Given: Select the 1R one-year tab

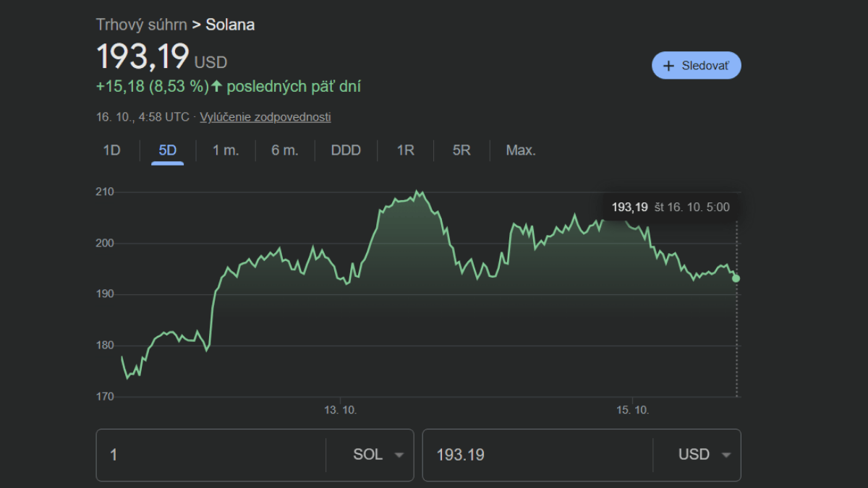Looking at the screenshot, I should click(x=405, y=150).
